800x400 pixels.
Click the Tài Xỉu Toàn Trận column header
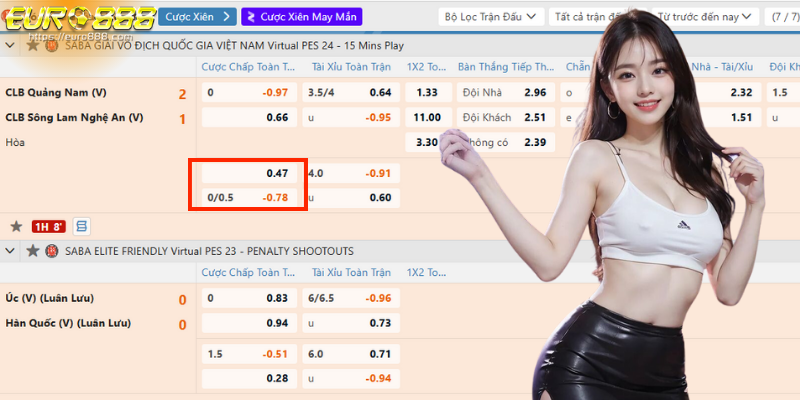(x=351, y=67)
